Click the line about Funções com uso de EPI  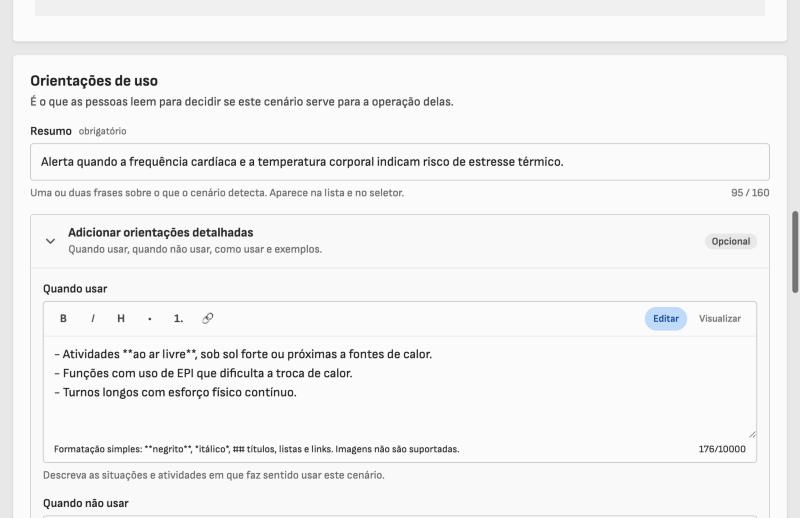coord(203,374)
